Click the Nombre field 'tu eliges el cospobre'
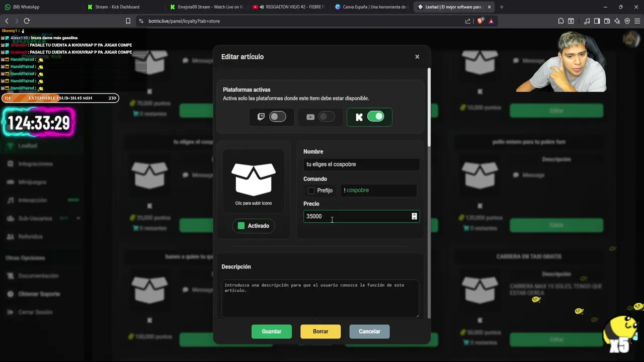Viewport: 644px width, 362px height. tap(361, 164)
